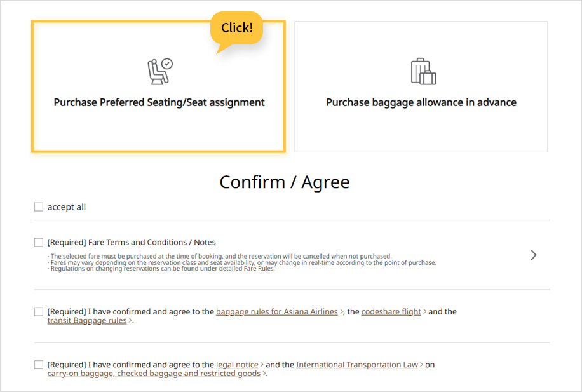Click the arrow after the legal notice link
Screen dimensions: 582x392
[262, 365]
